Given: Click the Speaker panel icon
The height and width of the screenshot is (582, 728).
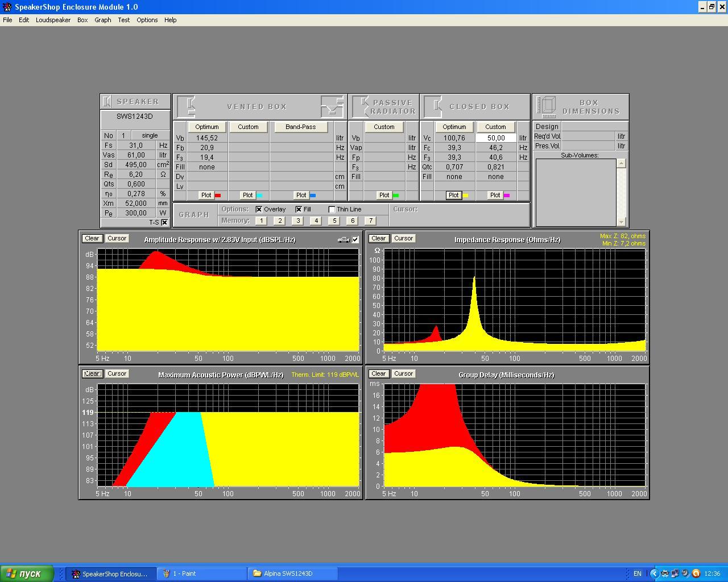Looking at the screenshot, I should point(107,102).
